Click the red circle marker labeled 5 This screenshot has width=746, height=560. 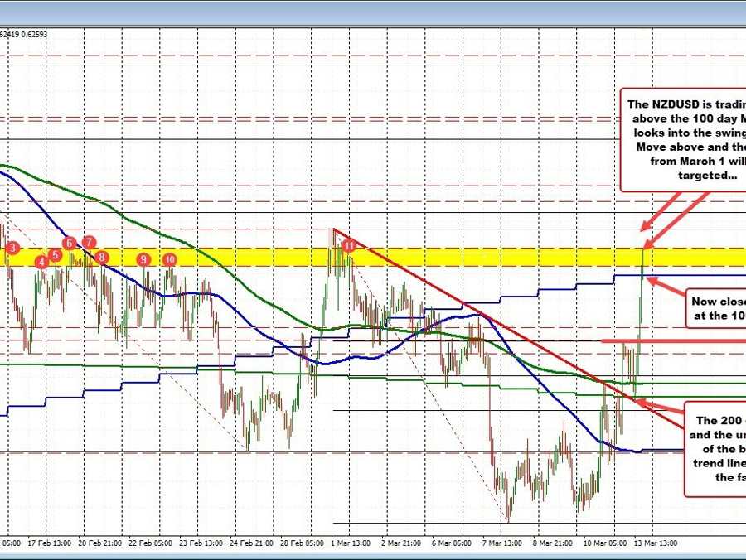coord(55,255)
